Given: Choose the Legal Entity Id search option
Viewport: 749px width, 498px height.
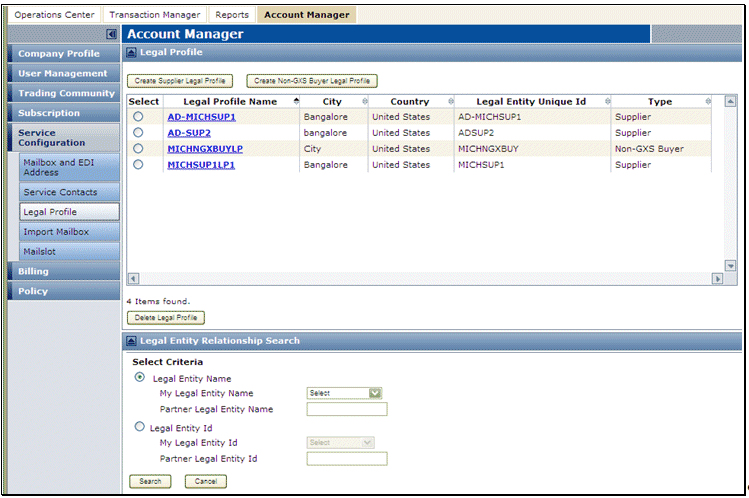Looking at the screenshot, I should coord(139,427).
